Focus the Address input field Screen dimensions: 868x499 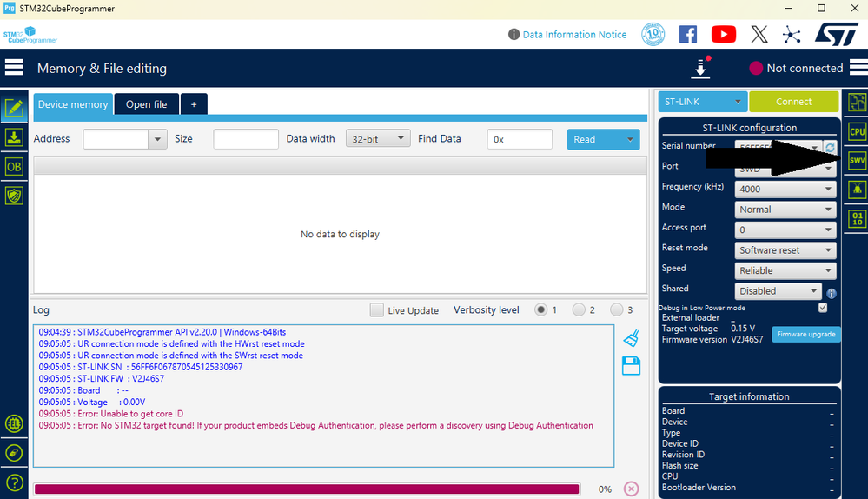coord(116,139)
